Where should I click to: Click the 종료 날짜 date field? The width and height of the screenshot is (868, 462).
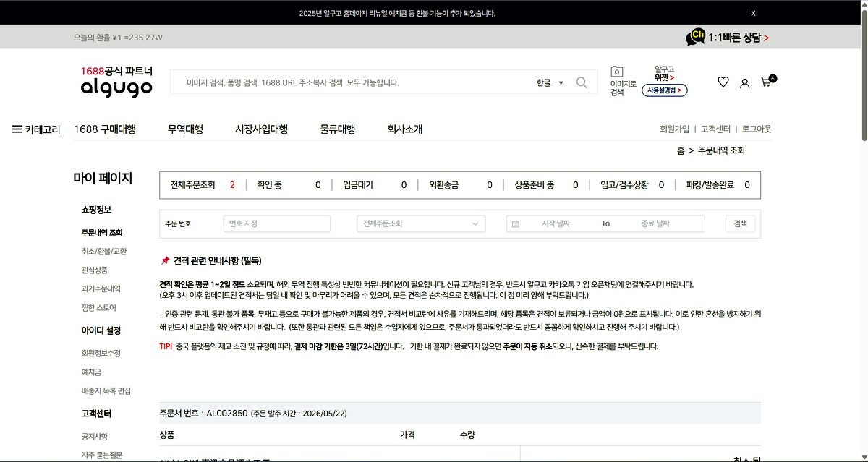tap(655, 224)
